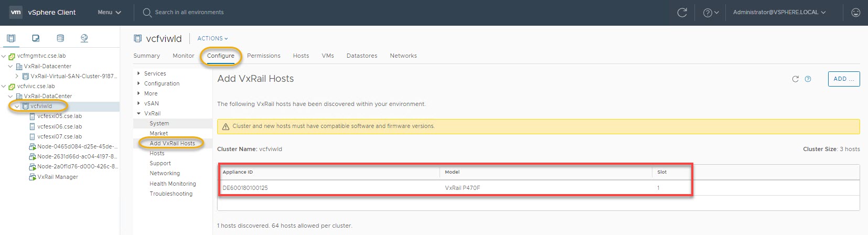Image resolution: width=868 pixels, height=235 pixels.
Task: Click the ADD button
Action: tap(843, 79)
